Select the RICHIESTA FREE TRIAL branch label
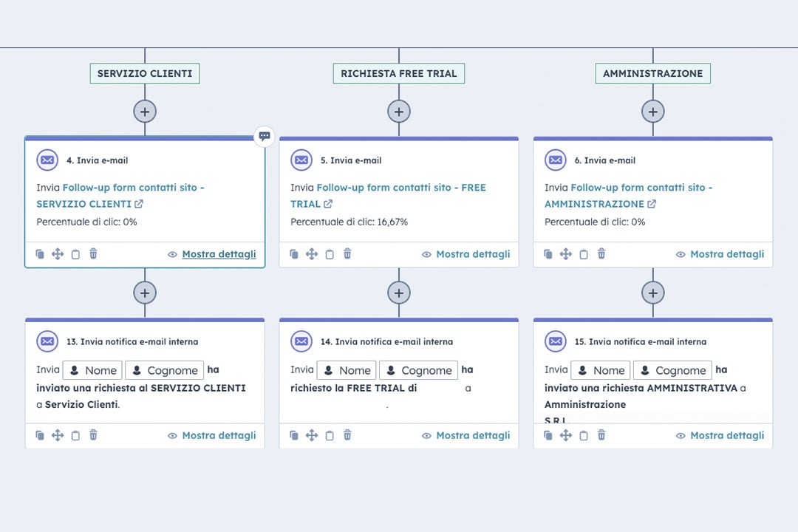Viewport: 798px width, 532px height. [x=398, y=73]
